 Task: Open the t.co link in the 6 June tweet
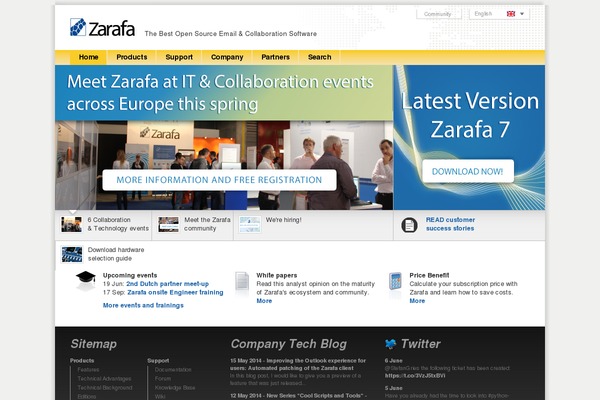(415, 376)
